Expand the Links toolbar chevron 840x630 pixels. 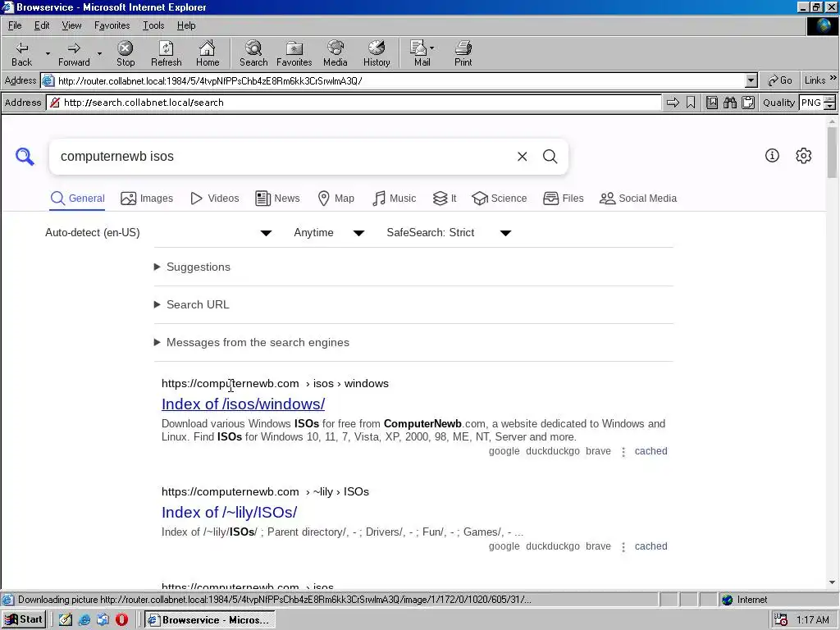point(833,78)
